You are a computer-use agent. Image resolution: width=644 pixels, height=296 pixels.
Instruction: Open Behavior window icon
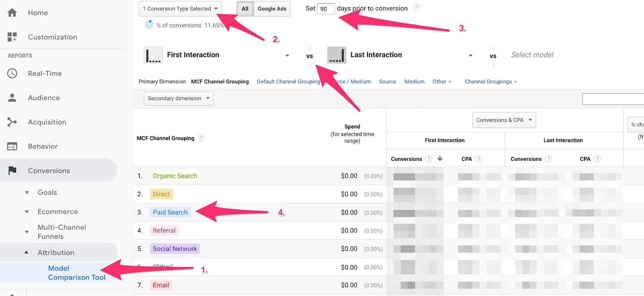pos(12,146)
